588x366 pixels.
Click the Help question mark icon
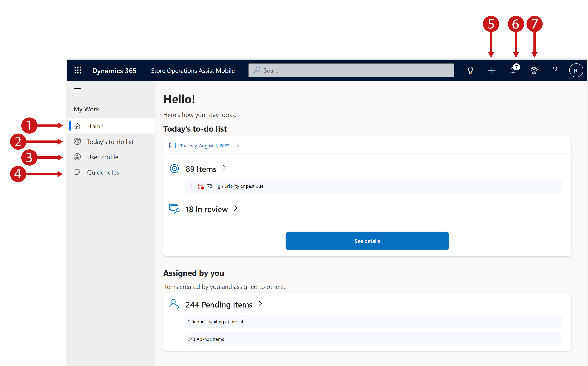554,70
